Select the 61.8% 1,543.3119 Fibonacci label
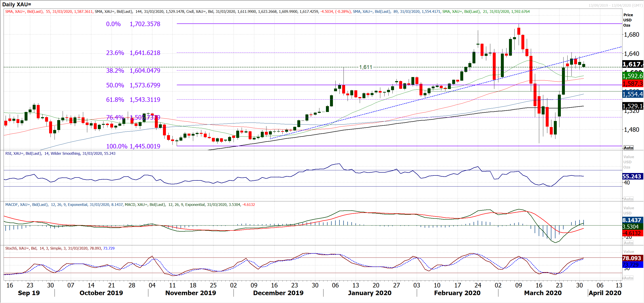The width and height of the screenshot is (644, 303). point(133,100)
